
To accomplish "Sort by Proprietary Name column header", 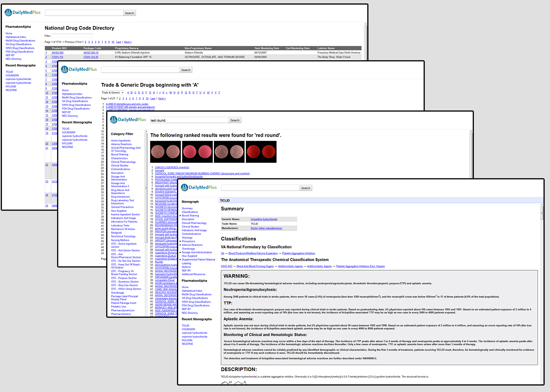I will (127, 48).
